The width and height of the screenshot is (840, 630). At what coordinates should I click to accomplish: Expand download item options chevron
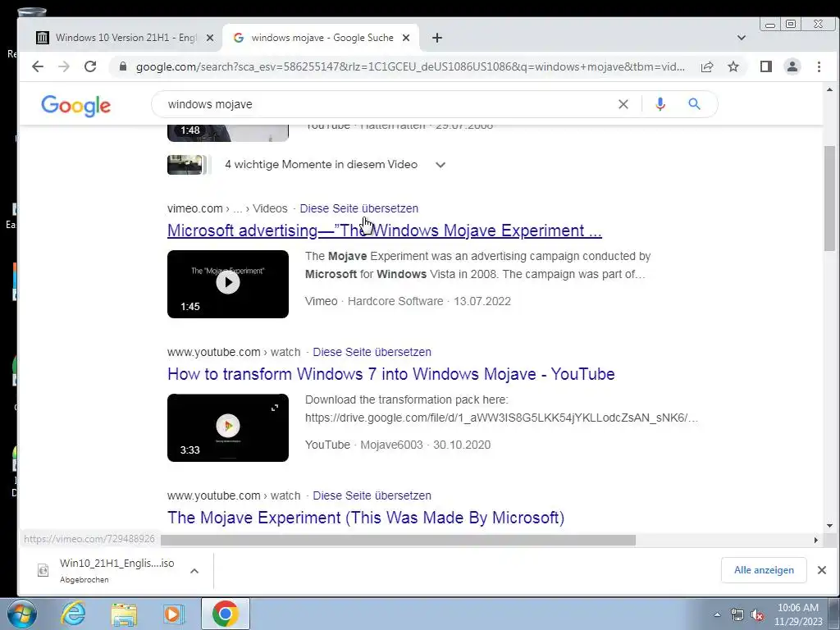pyautogui.click(x=194, y=571)
